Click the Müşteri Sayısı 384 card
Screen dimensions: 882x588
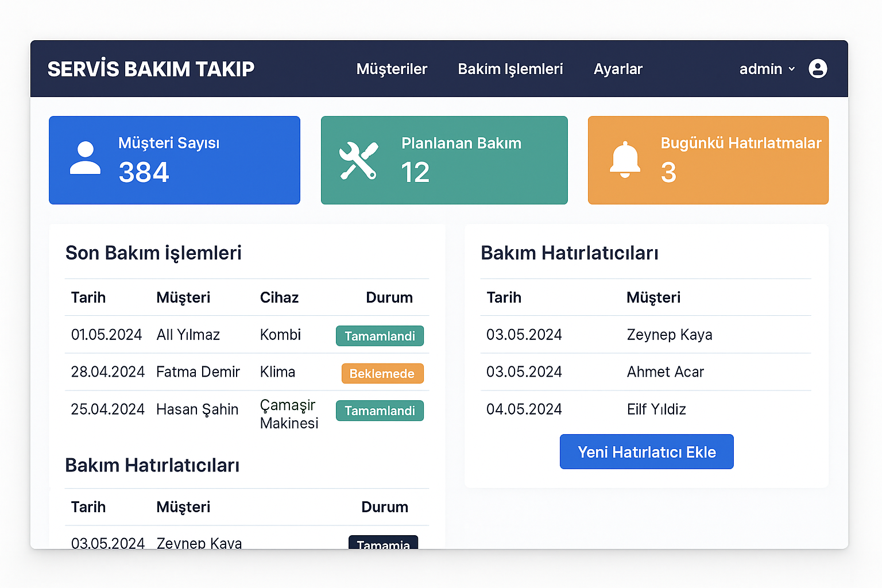tap(175, 160)
